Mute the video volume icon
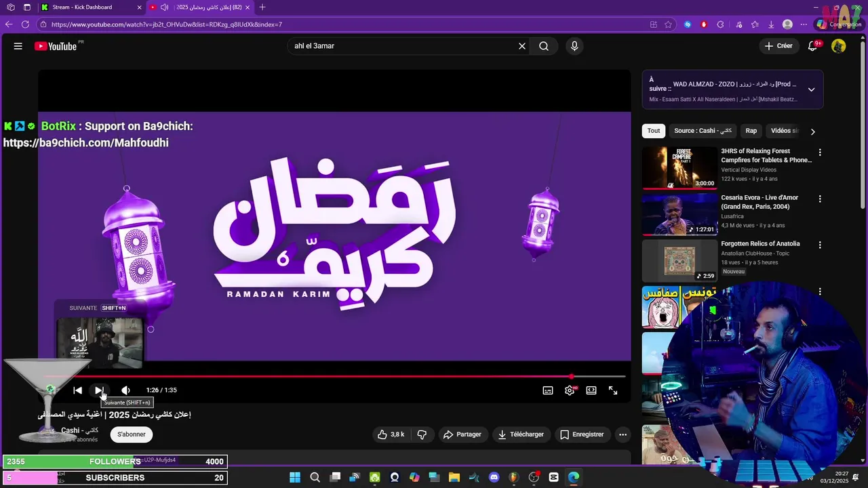 click(x=125, y=390)
